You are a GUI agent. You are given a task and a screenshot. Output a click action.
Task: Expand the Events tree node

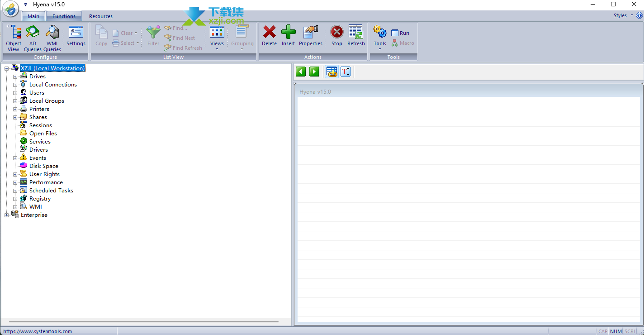click(15, 158)
